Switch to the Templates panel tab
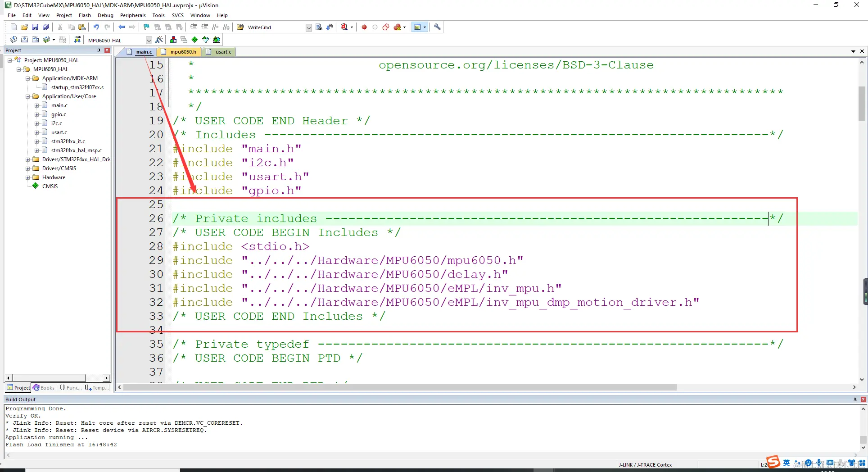 [x=97, y=387]
